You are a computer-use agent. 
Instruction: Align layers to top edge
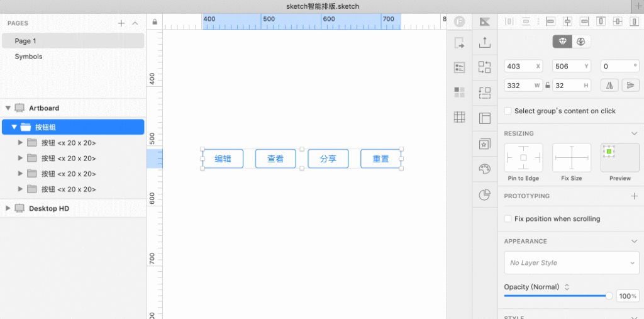(601, 21)
